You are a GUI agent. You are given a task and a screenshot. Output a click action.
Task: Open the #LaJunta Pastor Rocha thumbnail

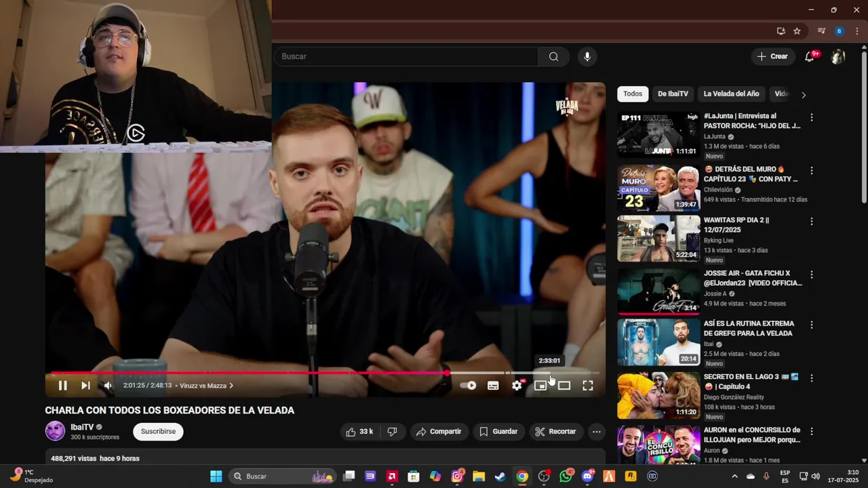(x=658, y=135)
